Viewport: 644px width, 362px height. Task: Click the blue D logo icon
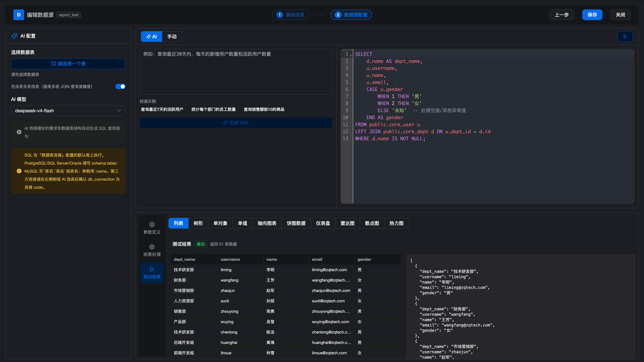tap(19, 15)
